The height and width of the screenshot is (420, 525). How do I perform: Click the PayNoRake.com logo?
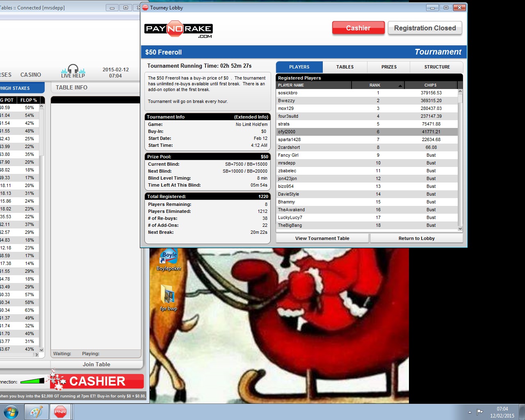(x=178, y=30)
